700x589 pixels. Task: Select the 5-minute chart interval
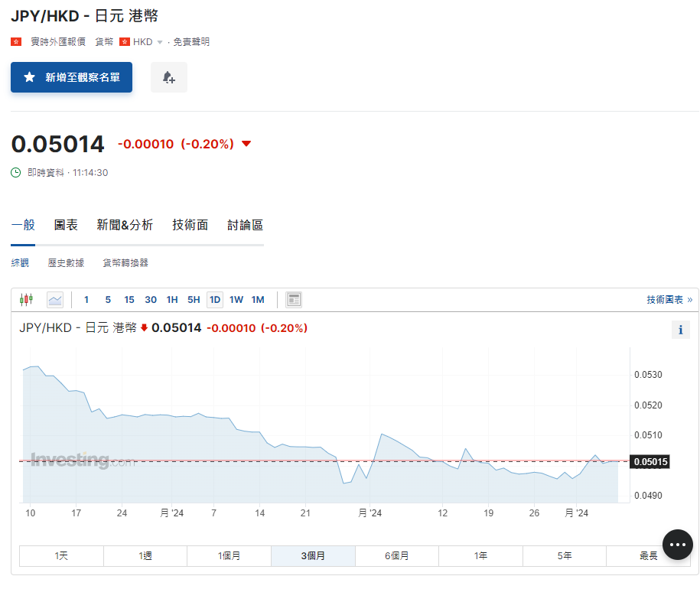108,300
